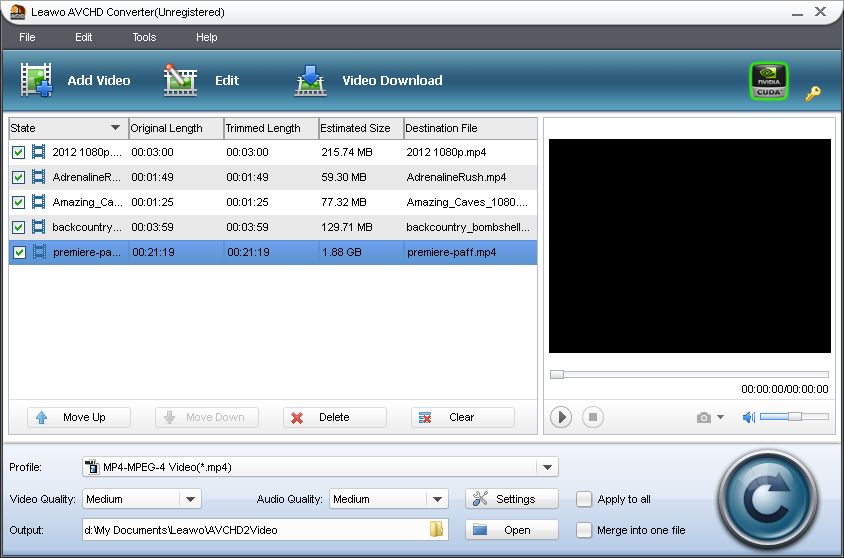The width and height of the screenshot is (844, 558).
Task: Click the black video preview area
Action: pyautogui.click(x=690, y=246)
